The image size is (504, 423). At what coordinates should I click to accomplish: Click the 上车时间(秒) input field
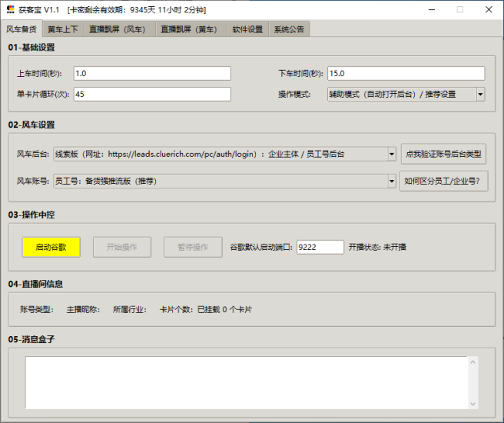point(152,73)
